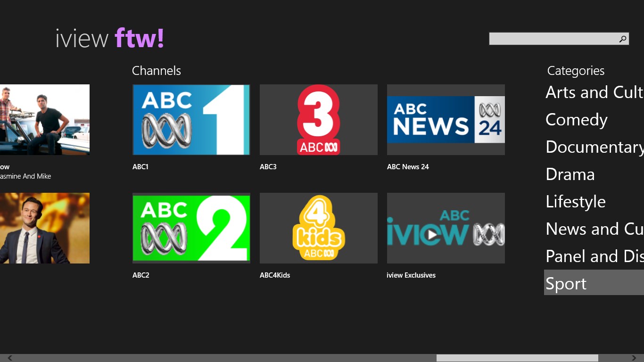Click the search magnifier icon
The height and width of the screenshot is (362, 644).
point(622,39)
